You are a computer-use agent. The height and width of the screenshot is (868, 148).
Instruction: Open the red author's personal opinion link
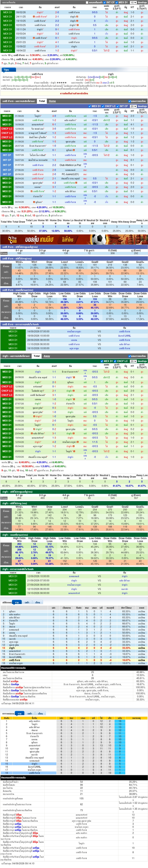(74, 94)
